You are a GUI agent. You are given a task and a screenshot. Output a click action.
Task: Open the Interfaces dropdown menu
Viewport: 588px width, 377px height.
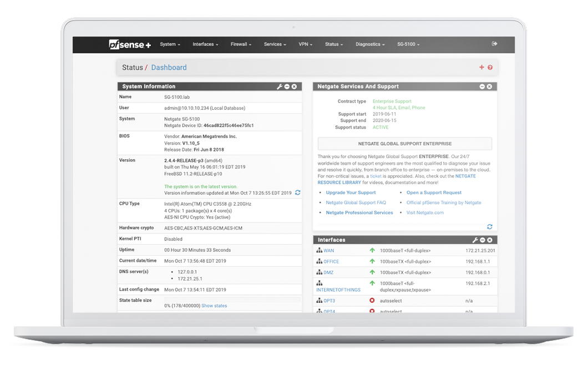205,44
